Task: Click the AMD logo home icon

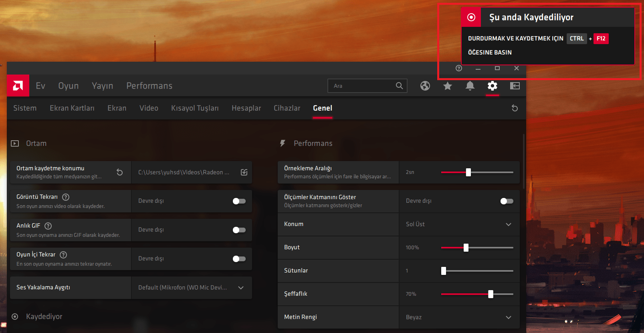Action: click(x=18, y=85)
